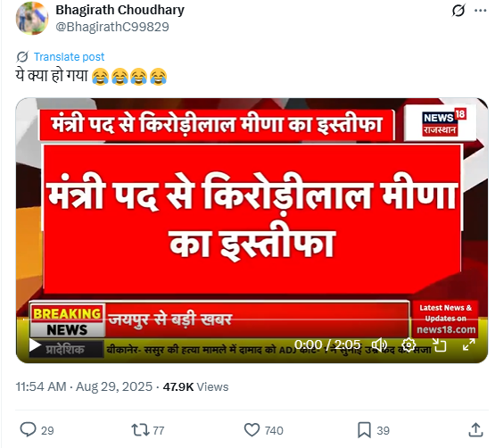Viewport: 495px width, 448px height.
Task: Click Translate post link
Action: coord(69,57)
